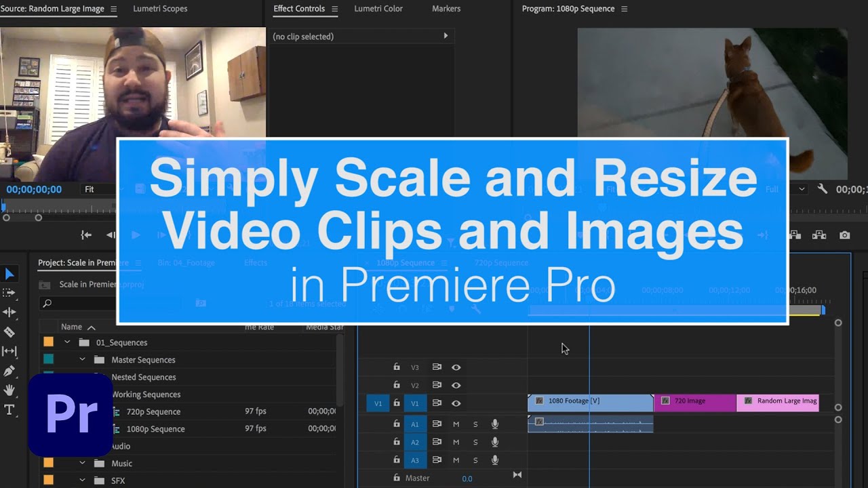Select the Slip tool
Image resolution: width=868 pixels, height=488 pixels.
(x=9, y=351)
